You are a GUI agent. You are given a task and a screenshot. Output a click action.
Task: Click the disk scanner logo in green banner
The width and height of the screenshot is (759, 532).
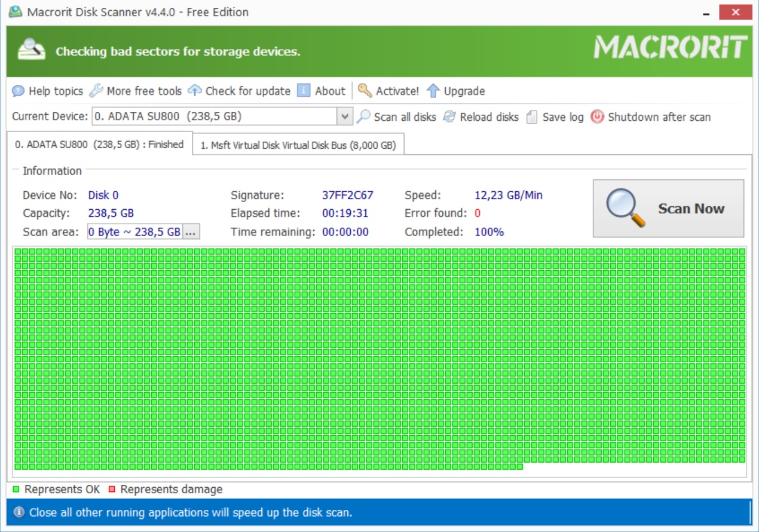31,50
